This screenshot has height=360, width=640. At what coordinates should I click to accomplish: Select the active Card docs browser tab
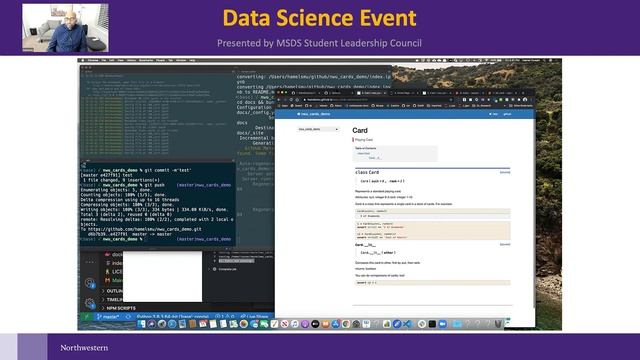pyautogui.click(x=372, y=93)
